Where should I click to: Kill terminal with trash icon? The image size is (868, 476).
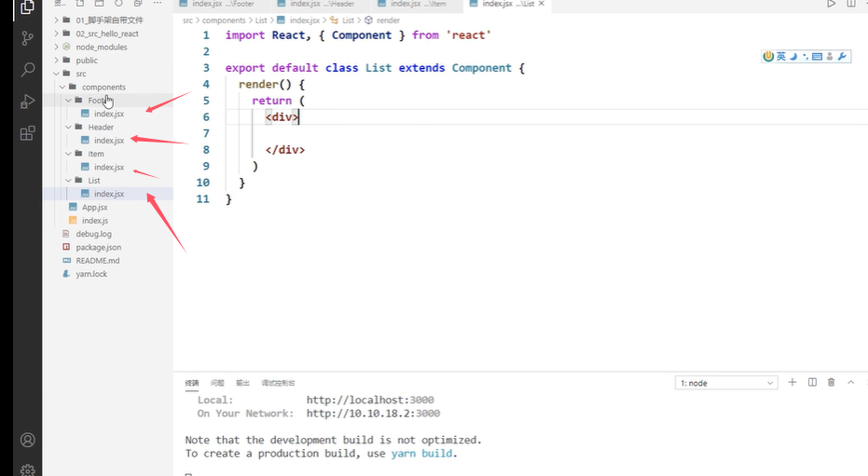[831, 382]
